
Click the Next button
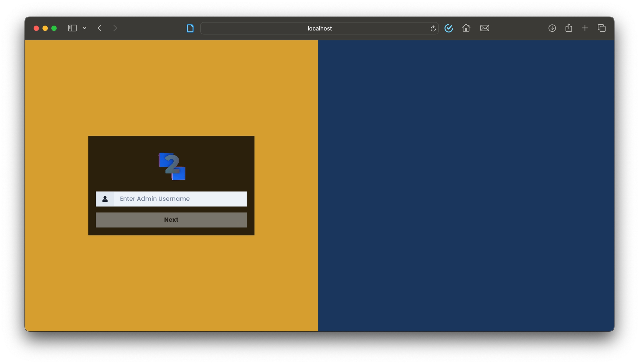171,220
